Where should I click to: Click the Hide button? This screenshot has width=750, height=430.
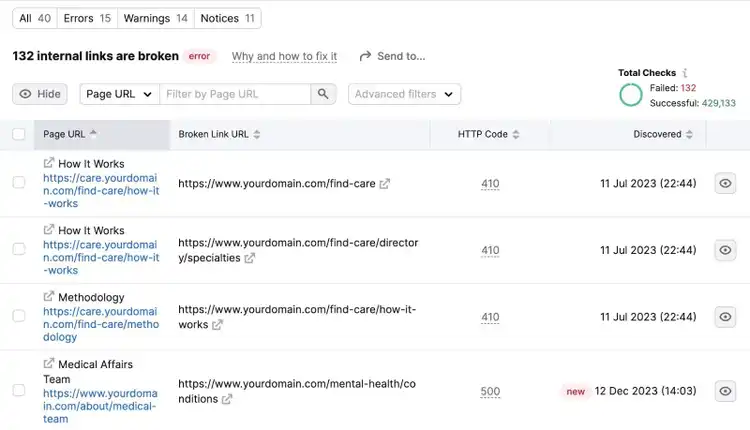click(x=40, y=94)
